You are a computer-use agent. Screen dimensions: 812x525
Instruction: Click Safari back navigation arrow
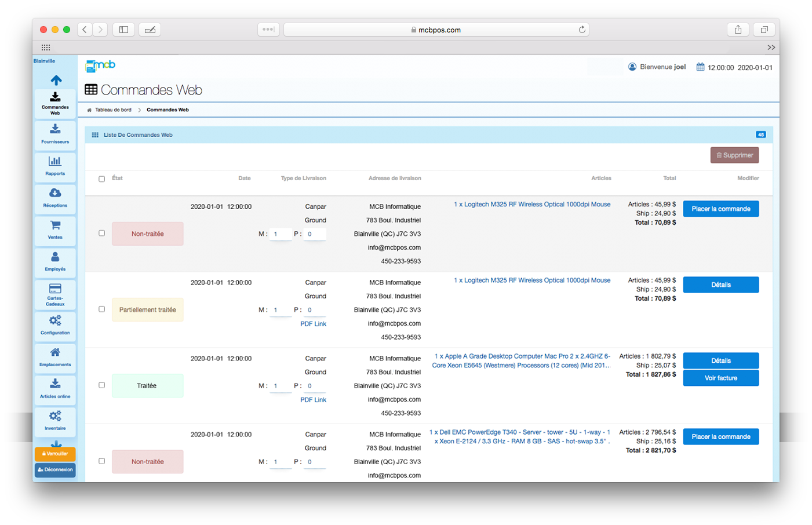[x=85, y=30]
